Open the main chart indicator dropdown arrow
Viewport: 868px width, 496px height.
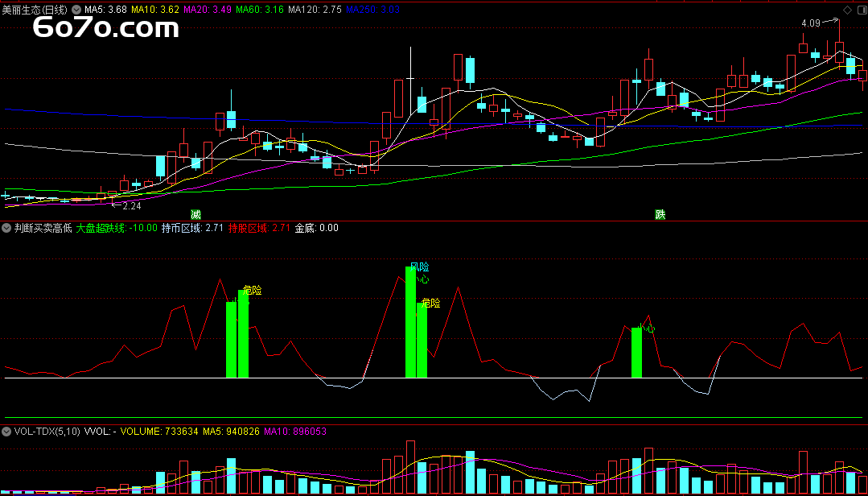pyautogui.click(x=77, y=10)
